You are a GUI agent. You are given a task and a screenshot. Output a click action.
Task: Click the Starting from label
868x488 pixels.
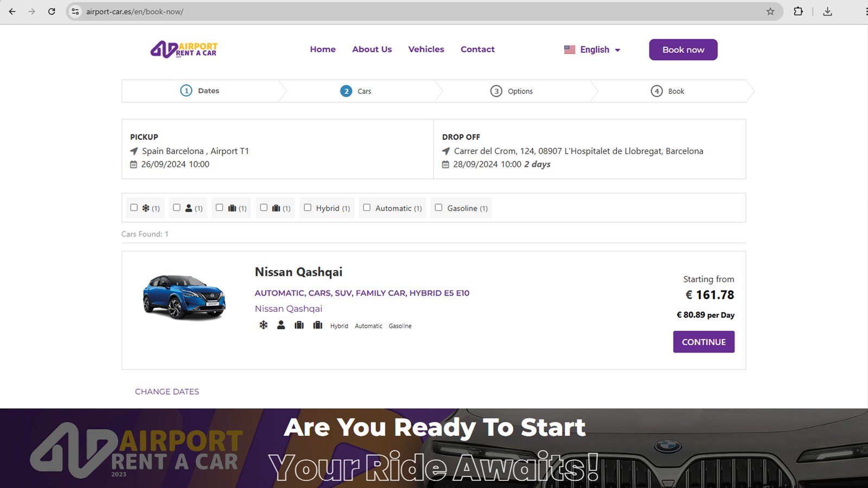pyautogui.click(x=709, y=279)
